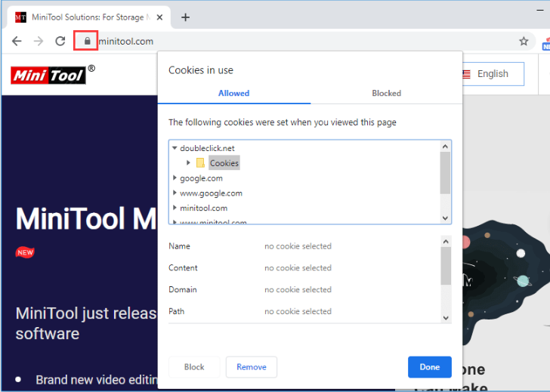Click the Name field label
Screen dimensions: 550x392
pyautogui.click(x=179, y=246)
